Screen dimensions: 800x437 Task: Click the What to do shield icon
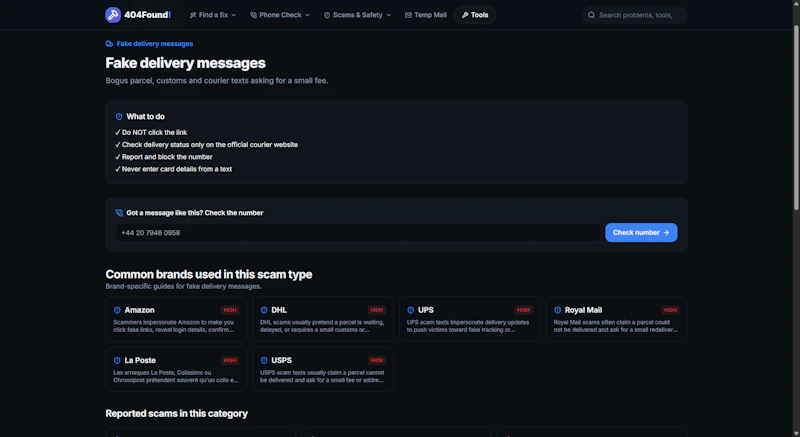click(x=119, y=117)
